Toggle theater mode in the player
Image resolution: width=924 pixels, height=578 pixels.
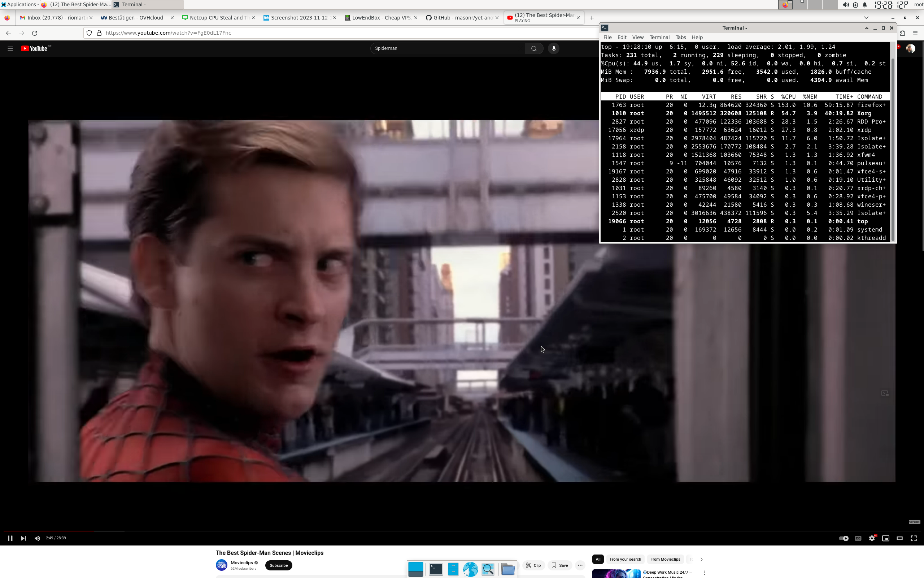click(899, 538)
